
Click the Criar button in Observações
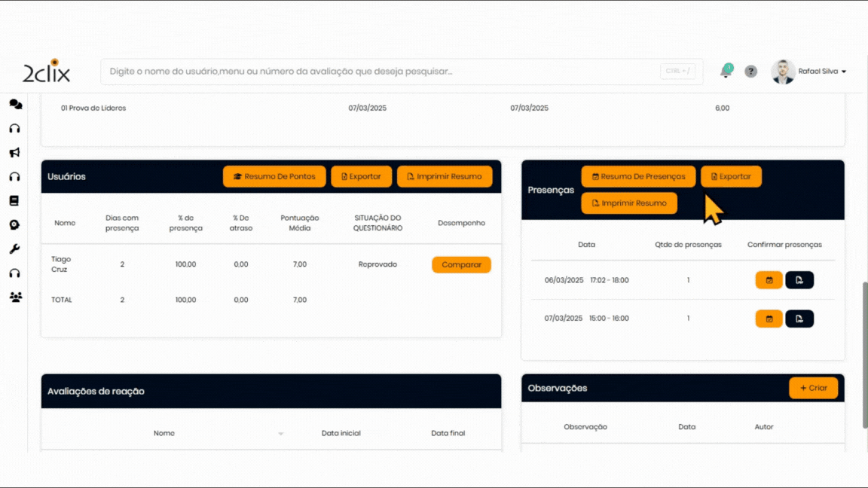813,388
